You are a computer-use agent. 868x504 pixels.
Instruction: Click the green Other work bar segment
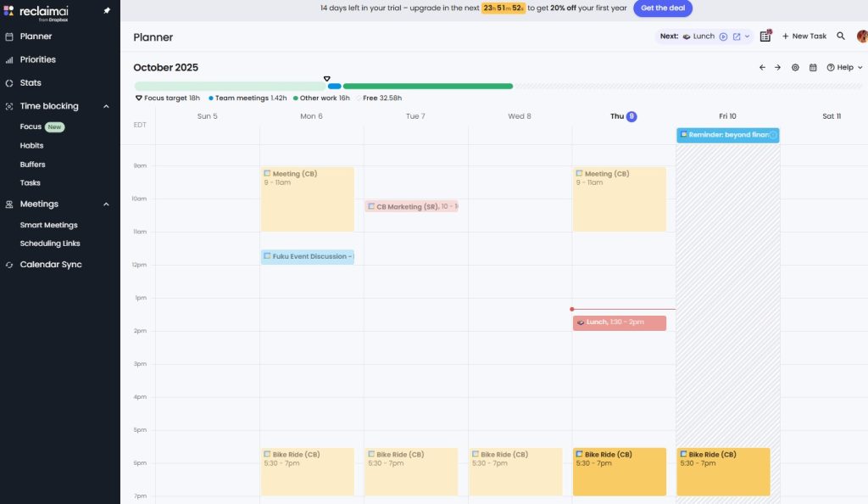point(428,87)
